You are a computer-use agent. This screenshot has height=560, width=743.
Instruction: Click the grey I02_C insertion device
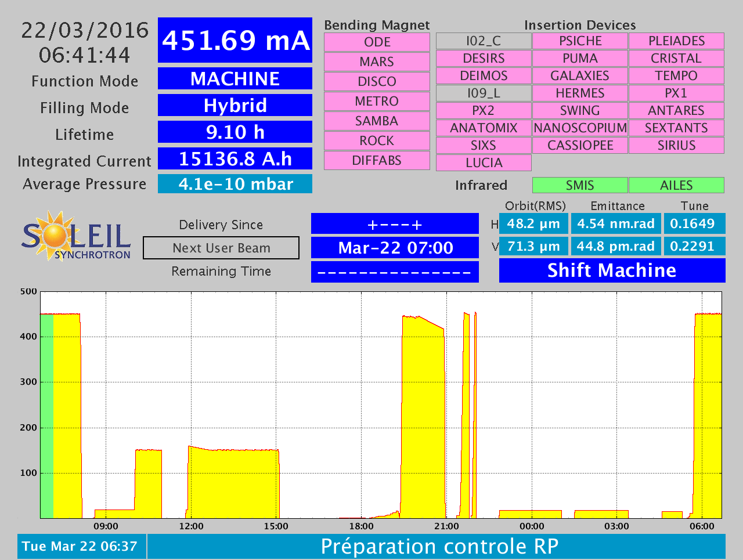point(484,41)
